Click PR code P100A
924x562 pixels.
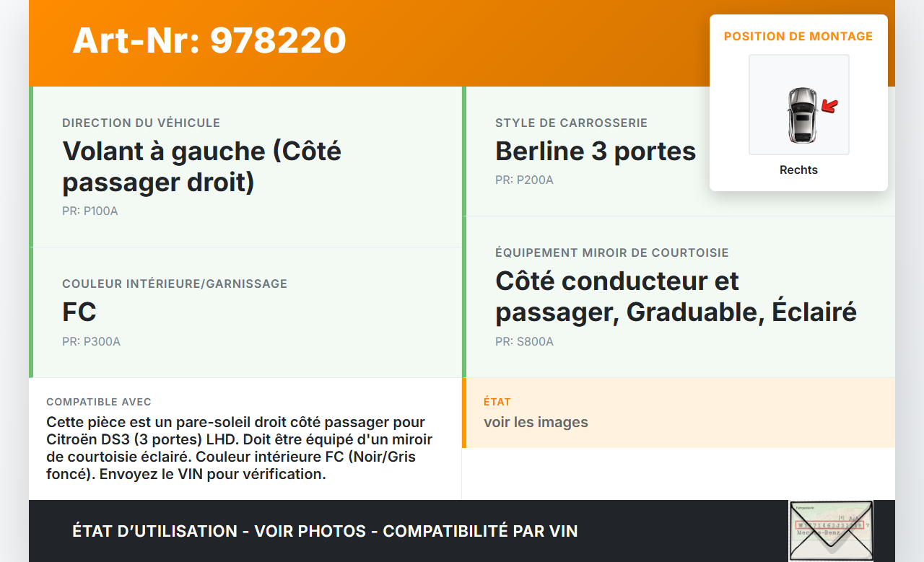tap(90, 211)
